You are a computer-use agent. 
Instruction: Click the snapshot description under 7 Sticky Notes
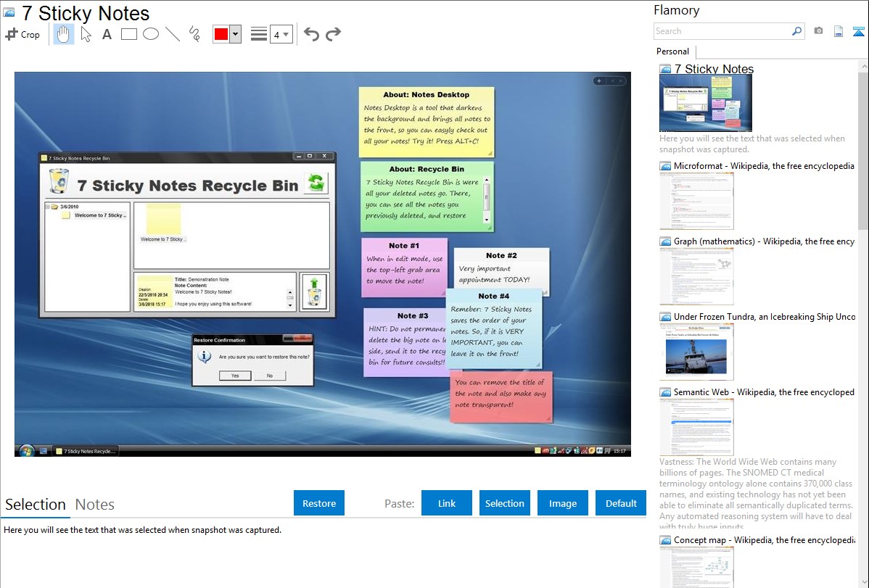point(751,144)
